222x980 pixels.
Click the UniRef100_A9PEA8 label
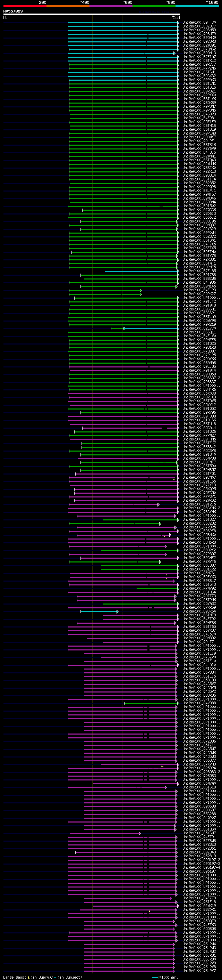pyautogui.click(x=199, y=133)
